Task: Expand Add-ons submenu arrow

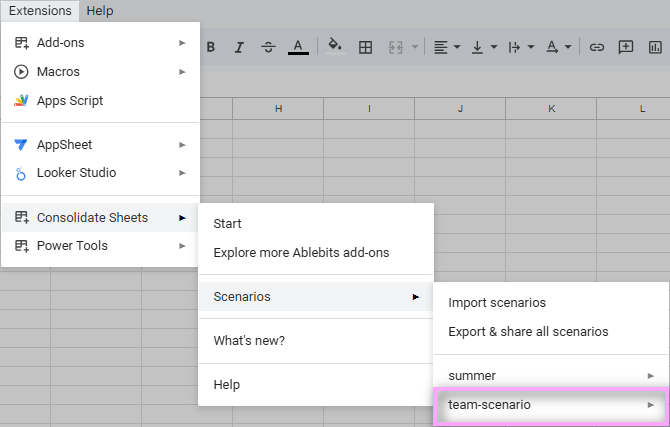Action: 182,43
